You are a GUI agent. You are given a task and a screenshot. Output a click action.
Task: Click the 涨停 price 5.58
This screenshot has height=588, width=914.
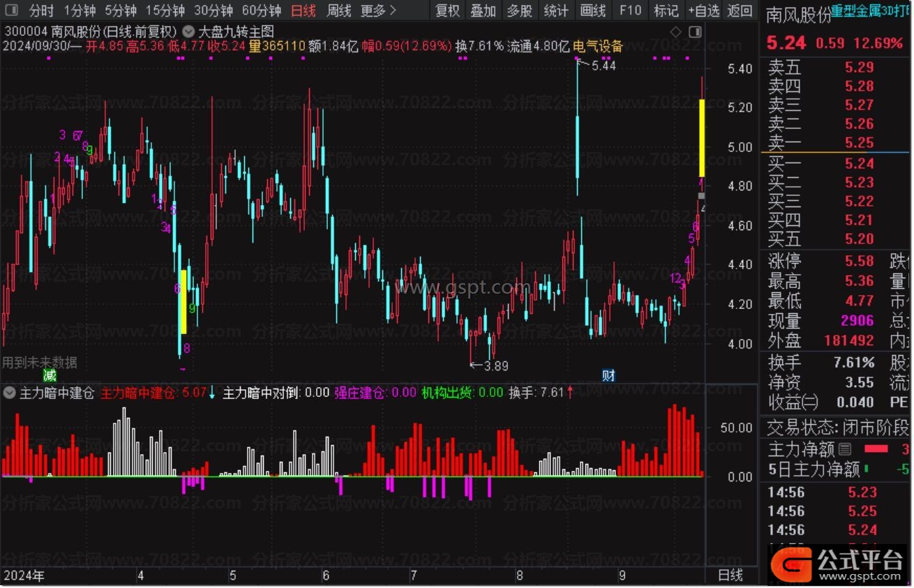click(859, 262)
